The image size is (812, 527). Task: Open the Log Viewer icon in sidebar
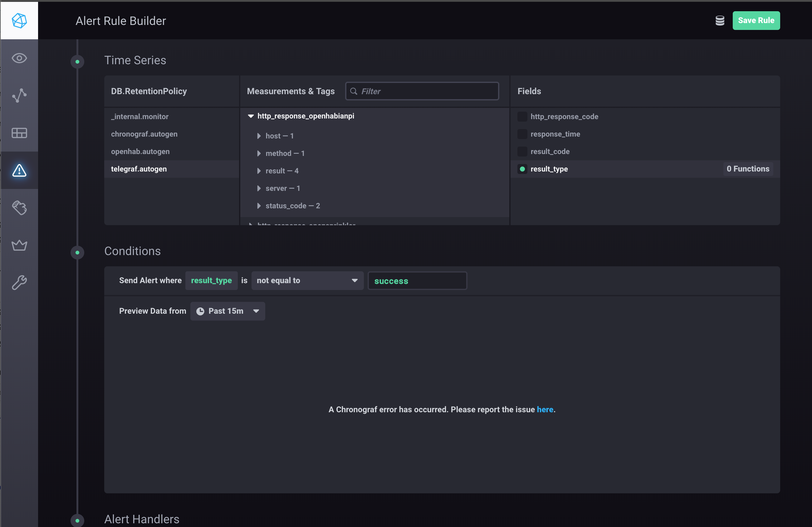point(19,208)
